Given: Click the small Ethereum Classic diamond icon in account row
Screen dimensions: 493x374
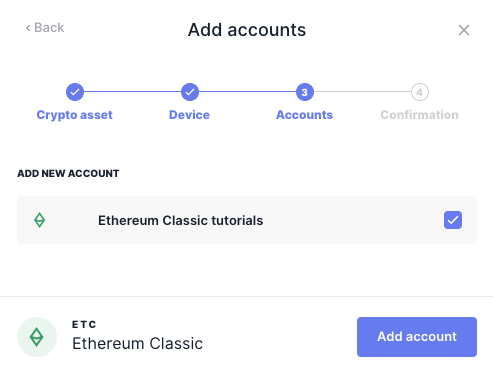Looking at the screenshot, I should tap(40, 220).
